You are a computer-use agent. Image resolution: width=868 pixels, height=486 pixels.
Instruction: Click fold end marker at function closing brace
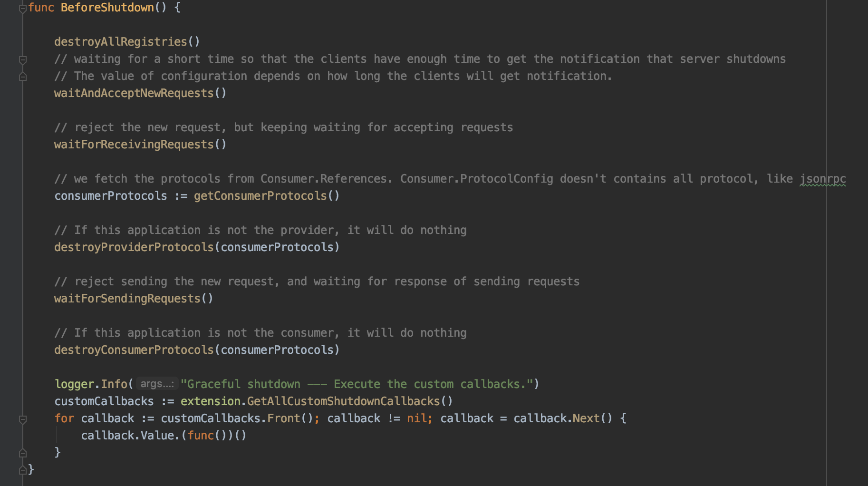tap(22, 470)
